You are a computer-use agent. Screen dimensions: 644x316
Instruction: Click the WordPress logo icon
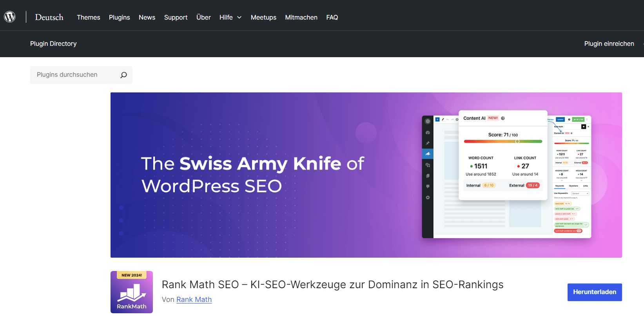pyautogui.click(x=10, y=17)
